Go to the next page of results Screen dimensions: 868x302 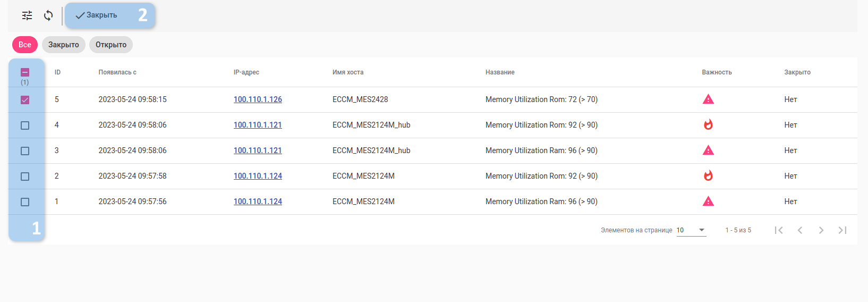click(821, 230)
